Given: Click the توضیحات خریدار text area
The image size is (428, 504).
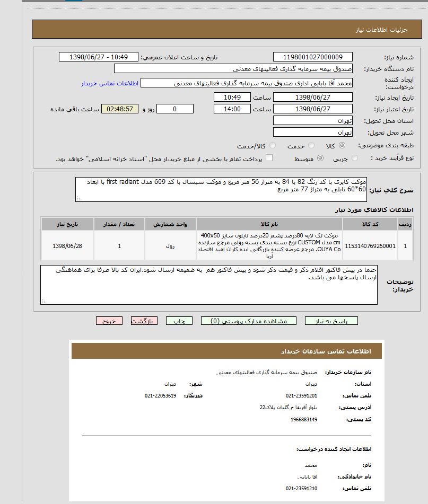Looking at the screenshot, I should pos(209,285).
